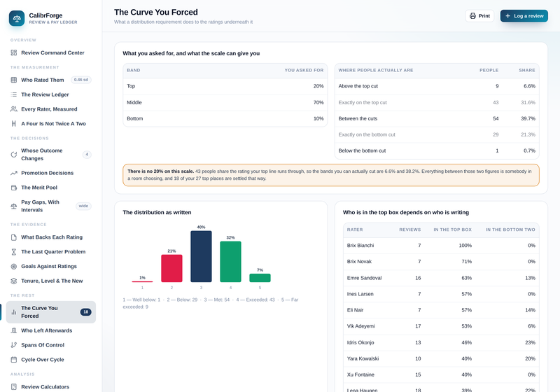Select rater Idris Okonjo
Viewport: 560px width, 392px height.
(441, 342)
